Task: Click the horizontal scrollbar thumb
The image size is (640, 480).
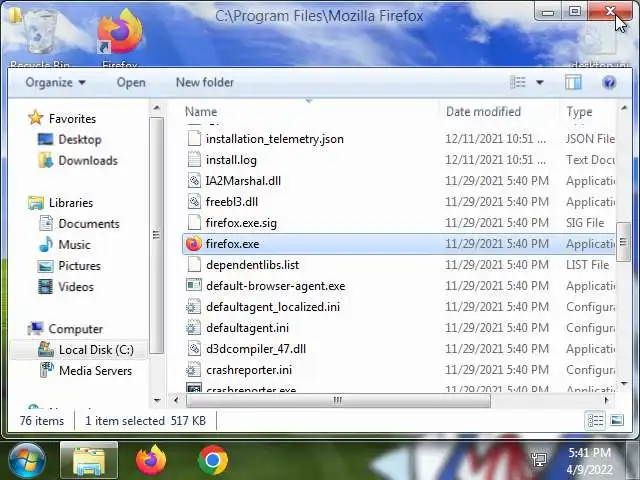Action: point(338,400)
